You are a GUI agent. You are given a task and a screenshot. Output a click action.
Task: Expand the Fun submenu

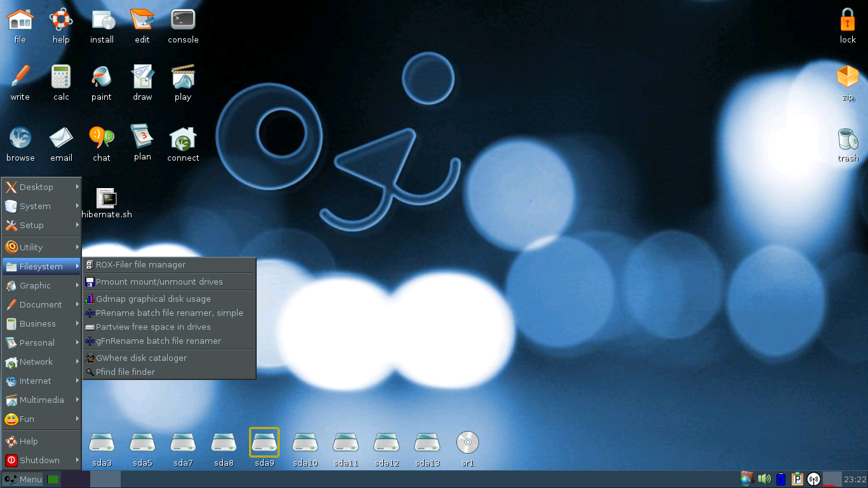[x=42, y=419]
